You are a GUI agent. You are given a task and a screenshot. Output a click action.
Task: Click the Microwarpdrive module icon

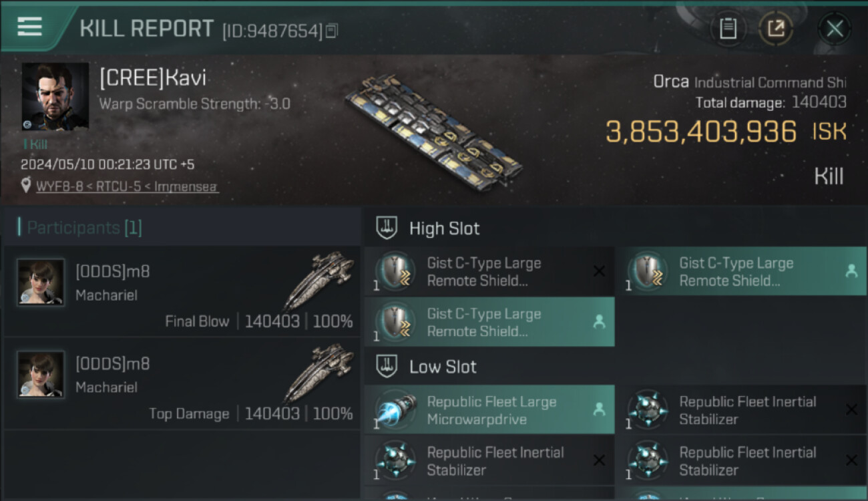coord(395,410)
